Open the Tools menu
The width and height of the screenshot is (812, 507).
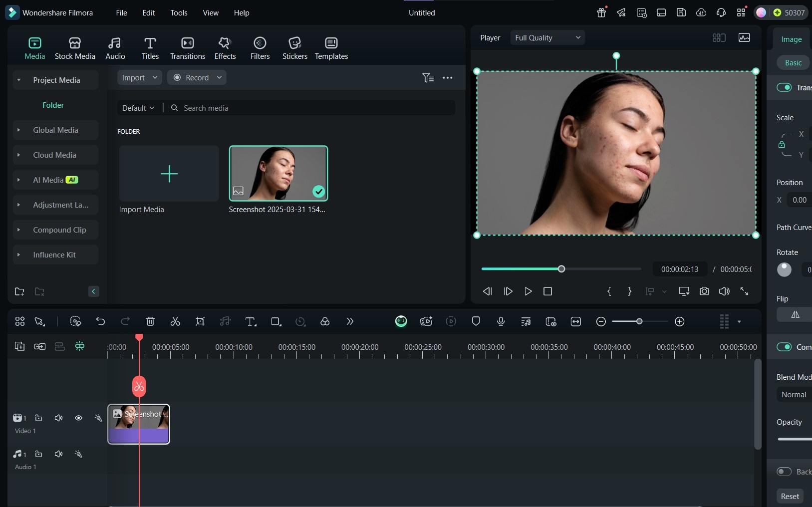179,13
